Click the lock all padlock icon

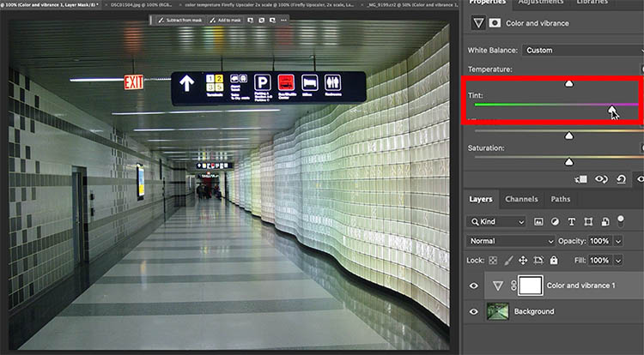pyautogui.click(x=554, y=260)
